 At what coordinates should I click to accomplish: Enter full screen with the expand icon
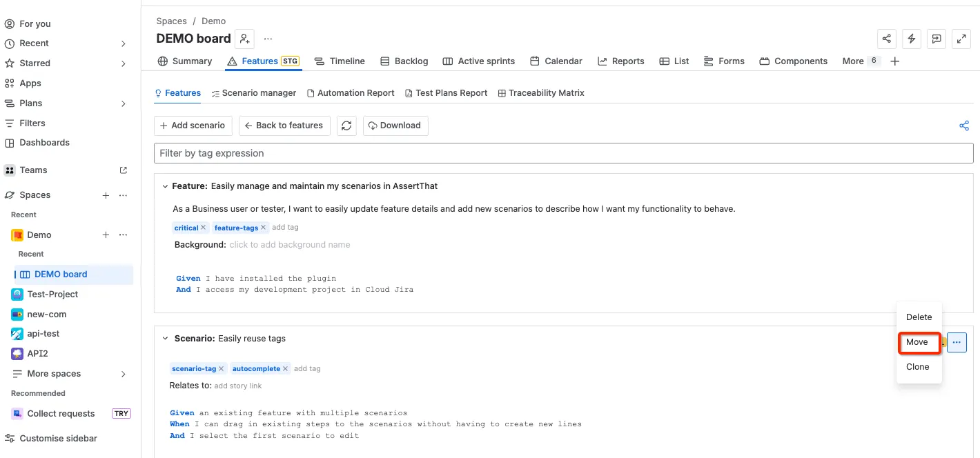point(961,39)
